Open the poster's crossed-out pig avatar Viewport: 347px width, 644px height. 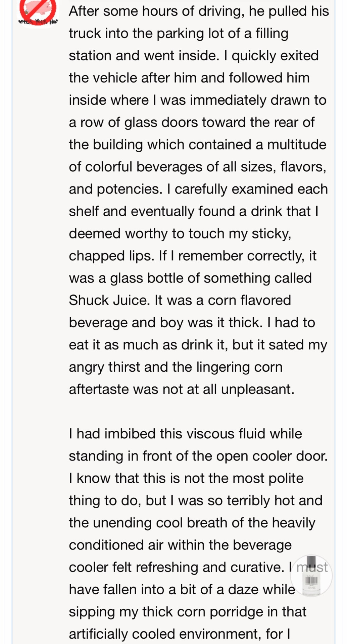pyautogui.click(x=38, y=13)
